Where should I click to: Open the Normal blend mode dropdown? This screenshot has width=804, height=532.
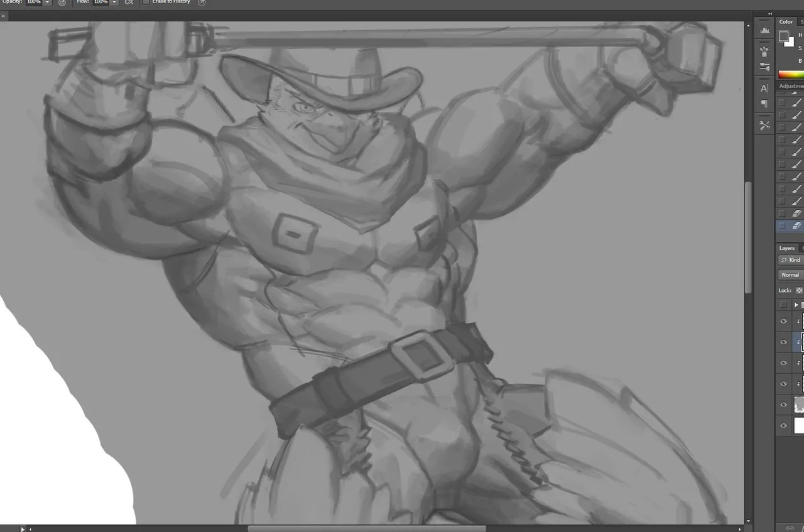coord(791,275)
